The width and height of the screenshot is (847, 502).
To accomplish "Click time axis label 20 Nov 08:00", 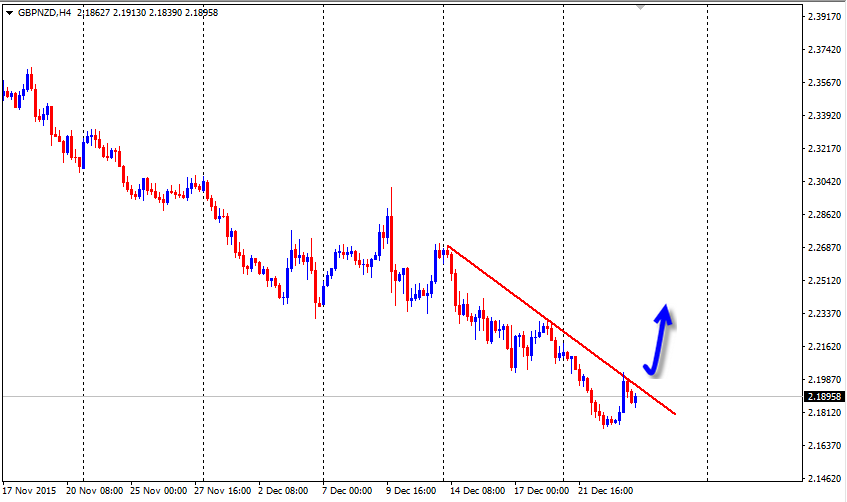I will [x=95, y=491].
